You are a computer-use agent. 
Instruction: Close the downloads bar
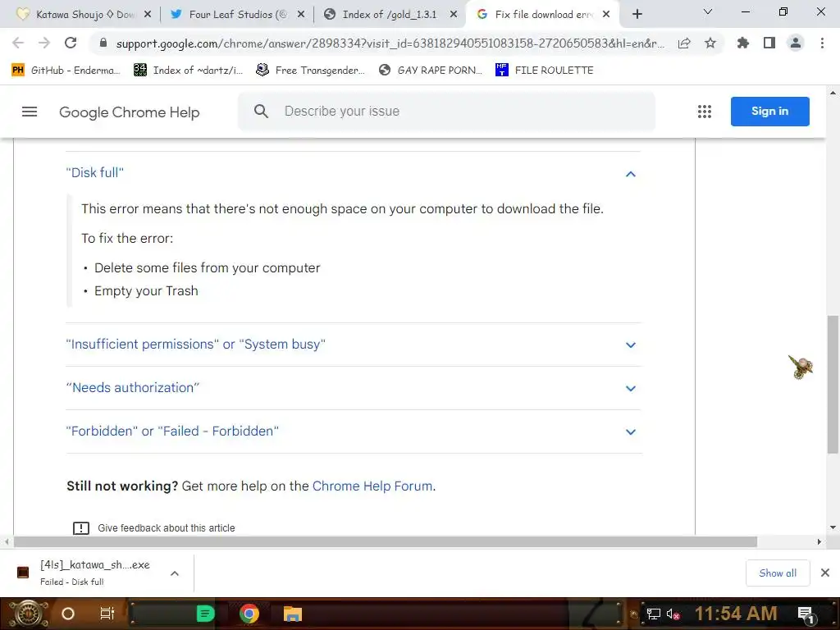pos(825,573)
